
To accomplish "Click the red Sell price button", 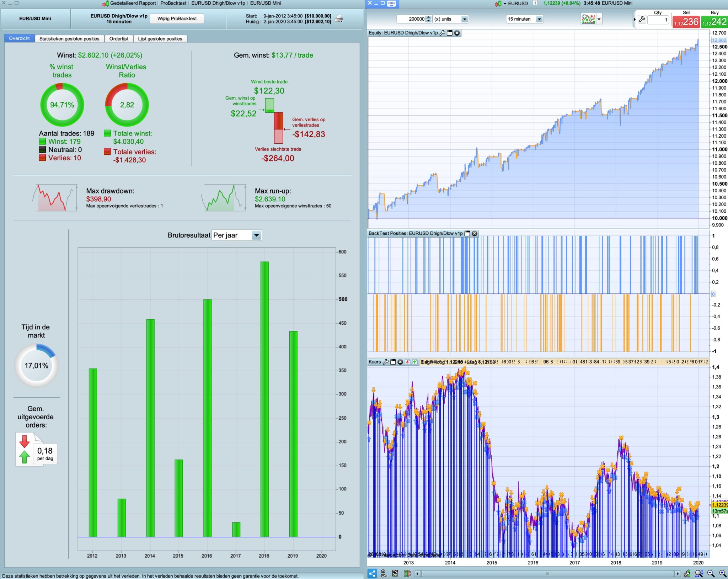I will 686,22.
